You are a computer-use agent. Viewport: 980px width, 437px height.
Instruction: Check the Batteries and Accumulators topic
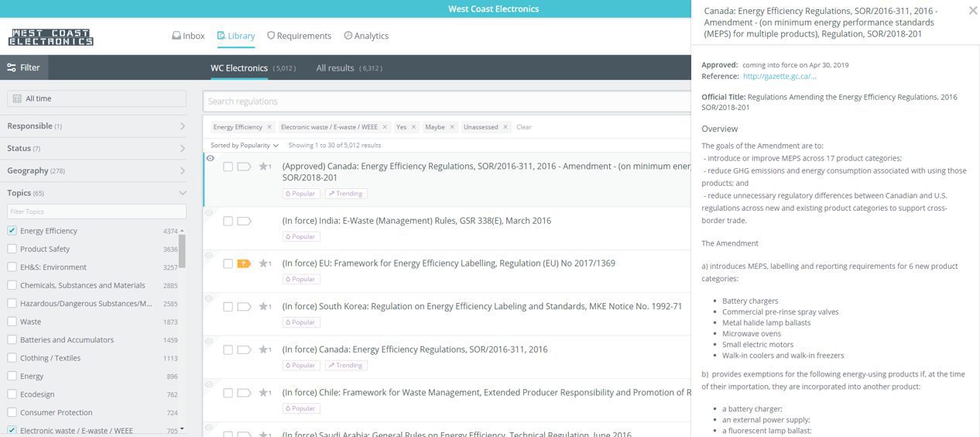pyautogui.click(x=12, y=339)
